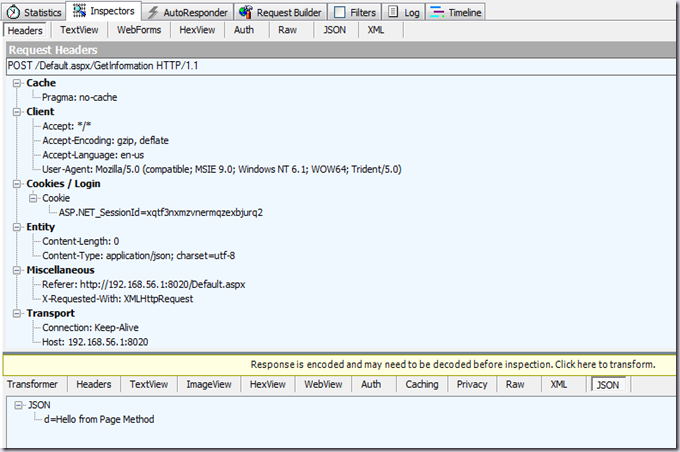Collapse the response JSON root node

coord(18,405)
